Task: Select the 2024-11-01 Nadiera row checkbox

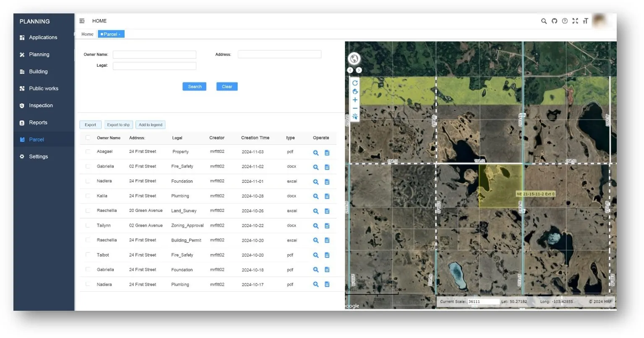Action: 88,181
